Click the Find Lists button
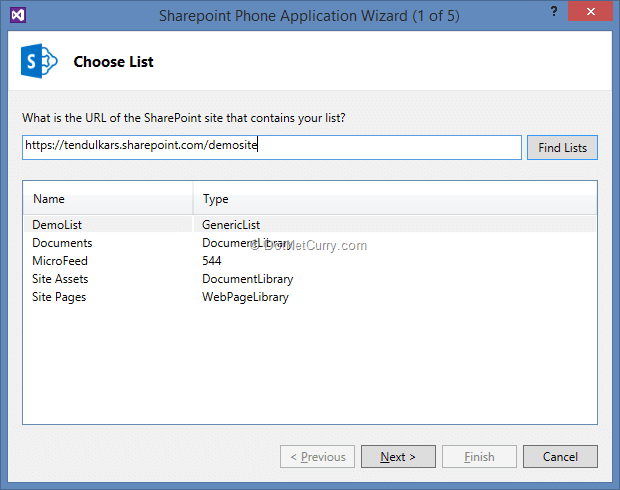The width and height of the screenshot is (620, 490). 562,148
